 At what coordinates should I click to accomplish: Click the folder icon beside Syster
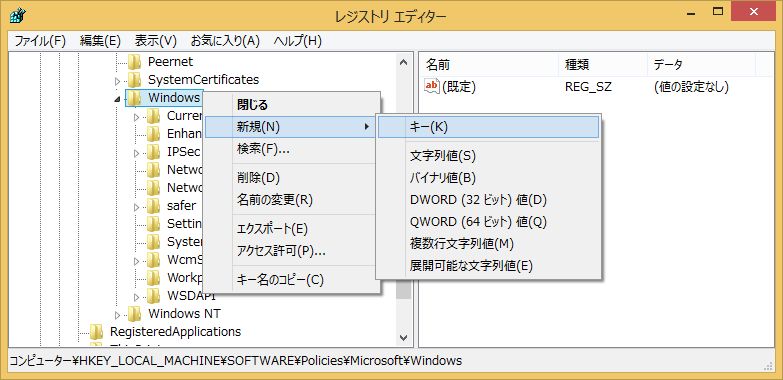tap(153, 242)
